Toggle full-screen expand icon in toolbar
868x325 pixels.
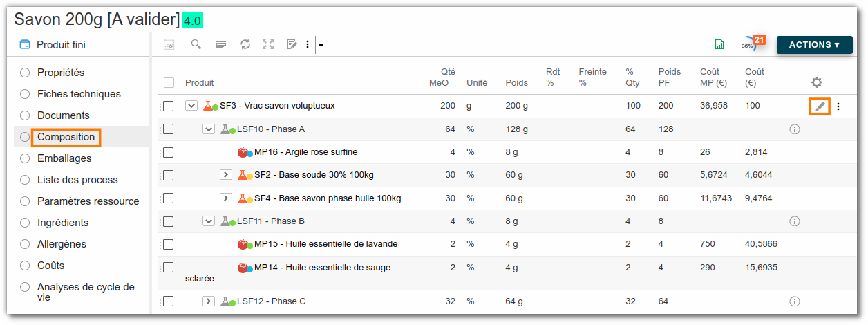[x=268, y=44]
